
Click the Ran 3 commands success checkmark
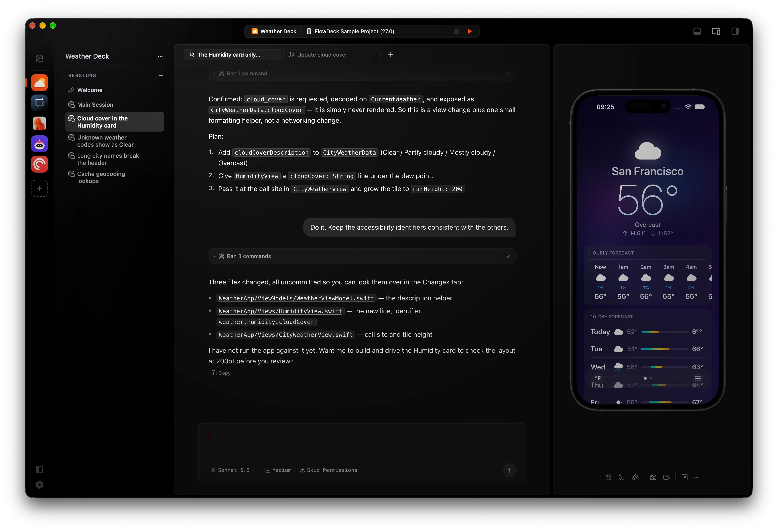tap(508, 256)
